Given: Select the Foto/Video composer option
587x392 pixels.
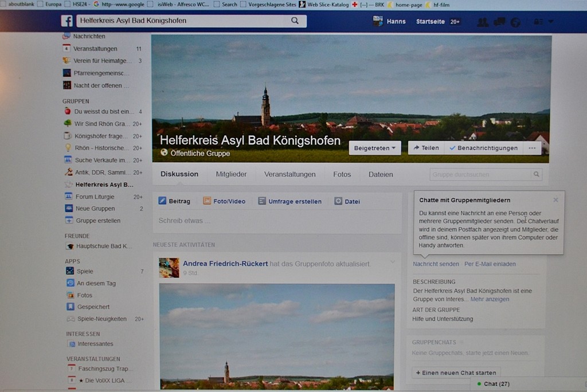Looking at the screenshot, I should coord(224,201).
